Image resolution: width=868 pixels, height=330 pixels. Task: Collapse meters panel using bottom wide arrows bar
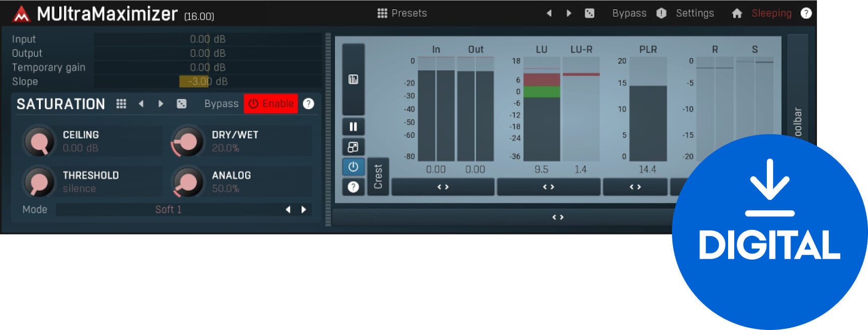[558, 217]
